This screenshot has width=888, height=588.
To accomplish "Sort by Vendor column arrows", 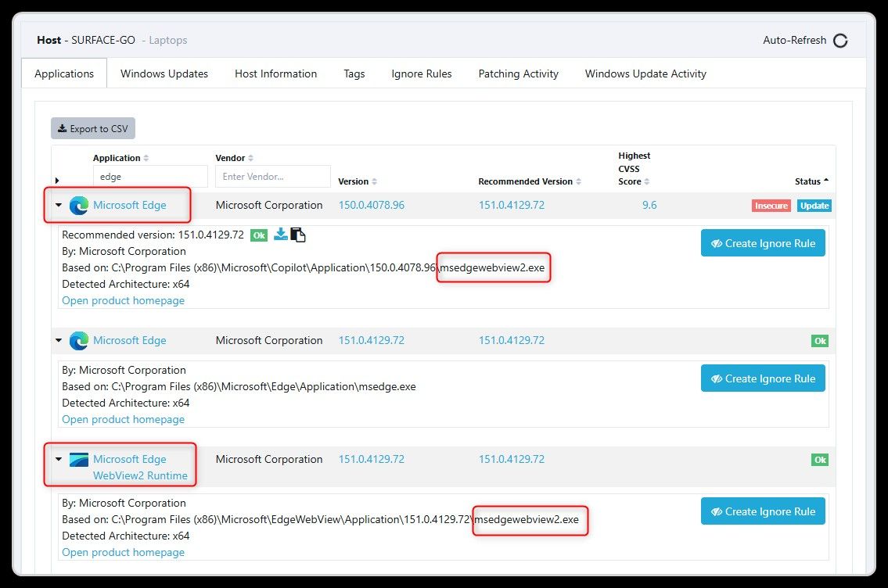I will [x=250, y=159].
